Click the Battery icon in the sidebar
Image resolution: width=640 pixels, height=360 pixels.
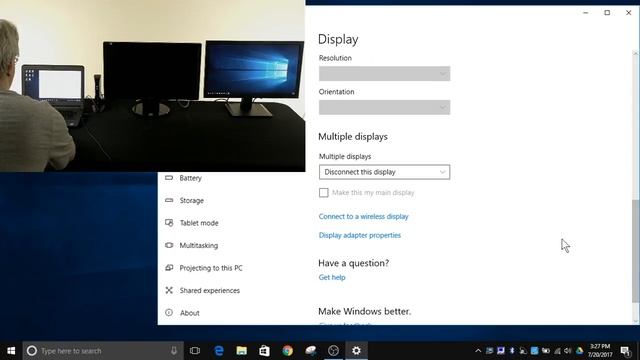[x=169, y=178]
